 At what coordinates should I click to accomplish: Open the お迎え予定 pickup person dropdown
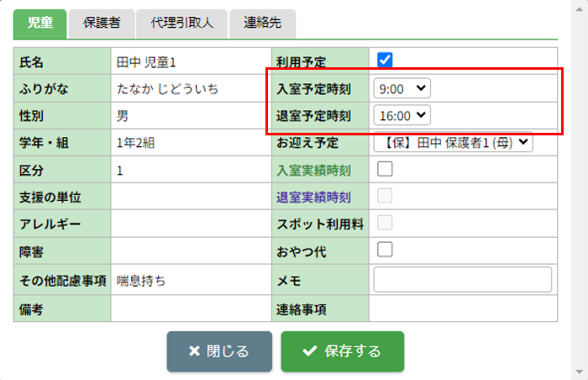(x=454, y=142)
